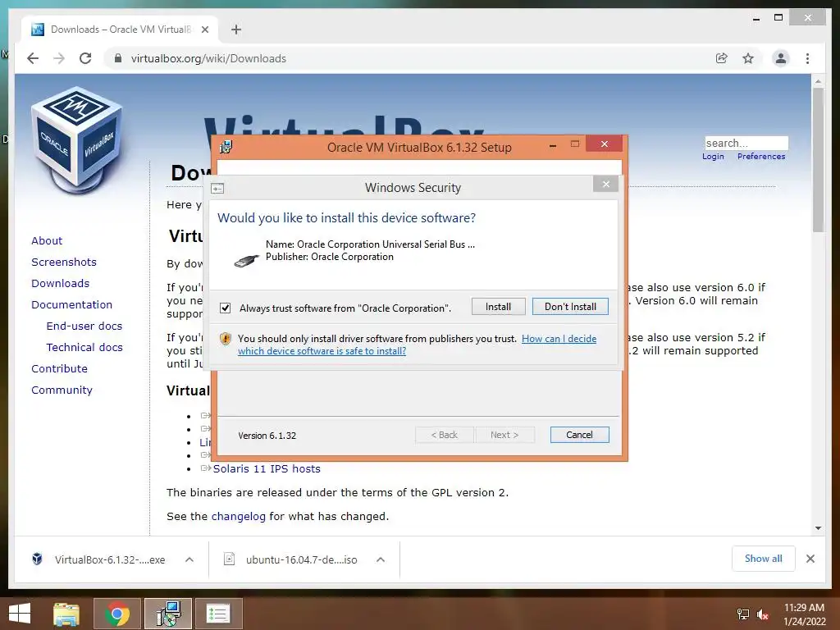
Task: Open the Preferences link
Action: [x=761, y=157]
